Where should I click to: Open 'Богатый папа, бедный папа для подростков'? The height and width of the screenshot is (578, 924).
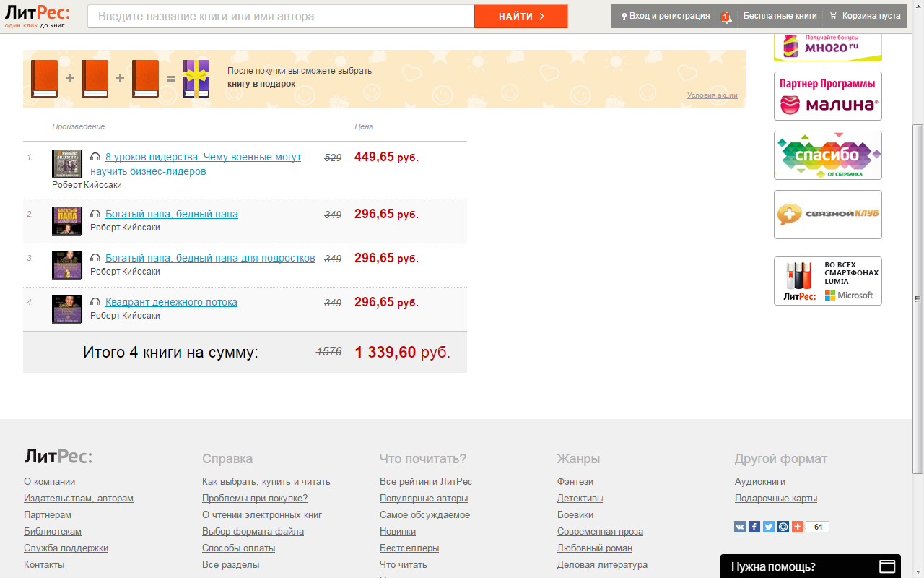click(x=210, y=258)
